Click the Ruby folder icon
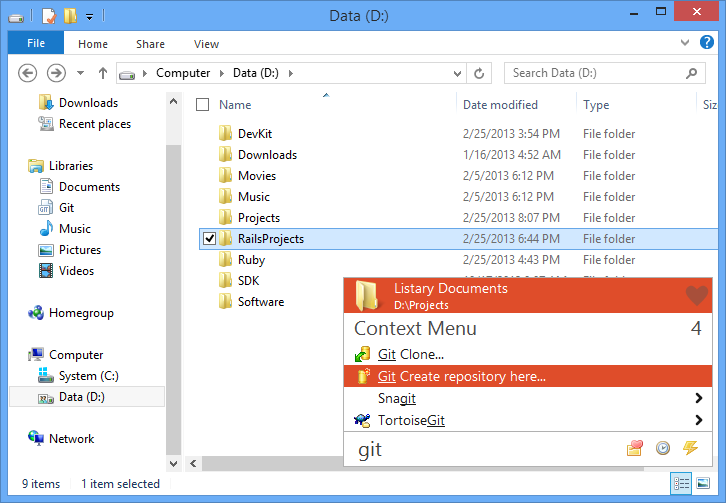The height and width of the screenshot is (503, 726). click(225, 259)
